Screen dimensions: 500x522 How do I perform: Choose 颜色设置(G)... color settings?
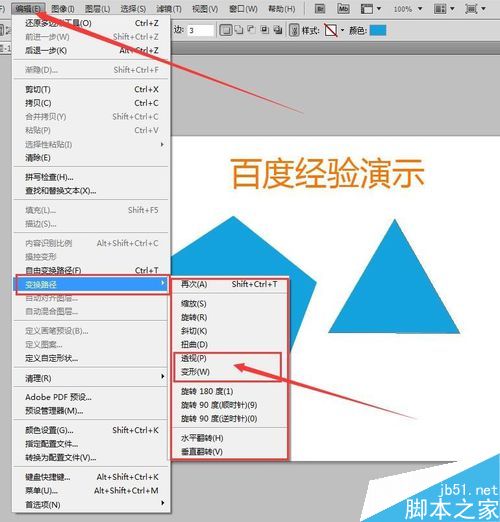92,430
